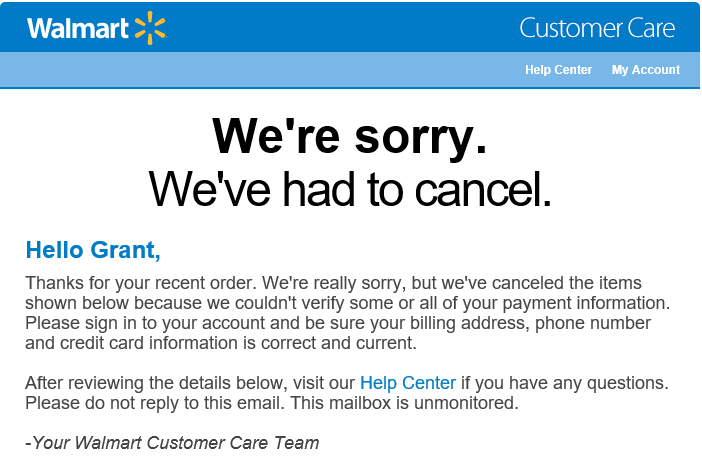Click the "After reviewing the details below" text
The height and width of the screenshot is (465, 702).
154,383
